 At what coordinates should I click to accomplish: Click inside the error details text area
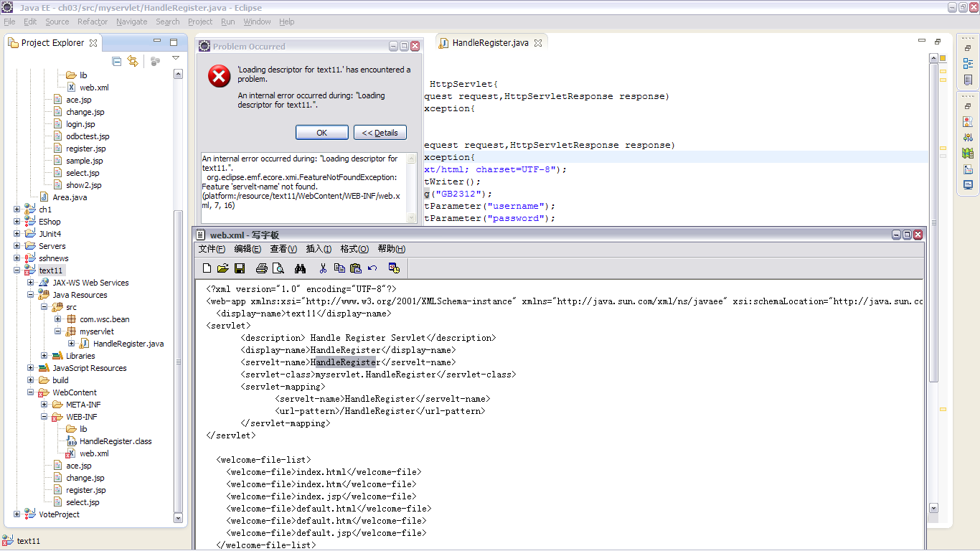[x=303, y=188]
